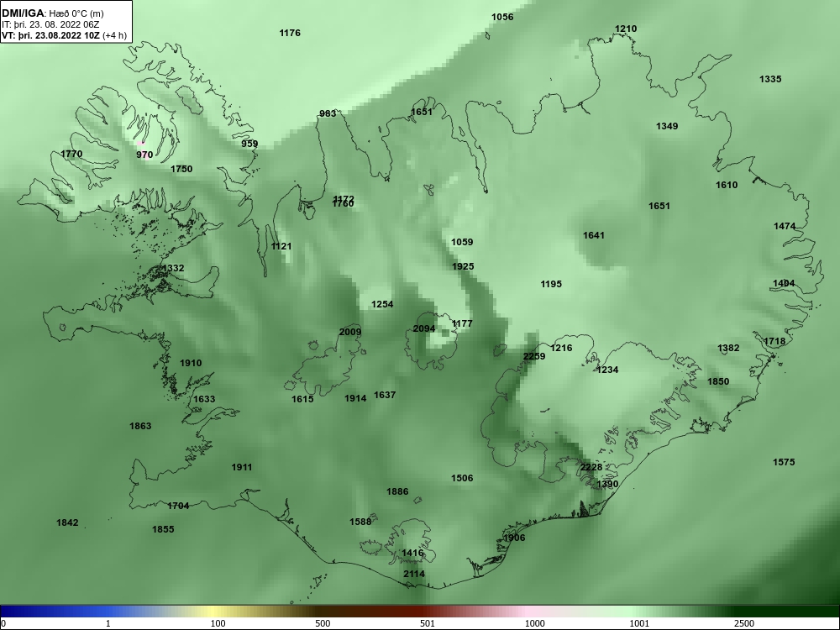The height and width of the screenshot is (630, 840).
Task: Select the western value 1910
Action: point(191,363)
